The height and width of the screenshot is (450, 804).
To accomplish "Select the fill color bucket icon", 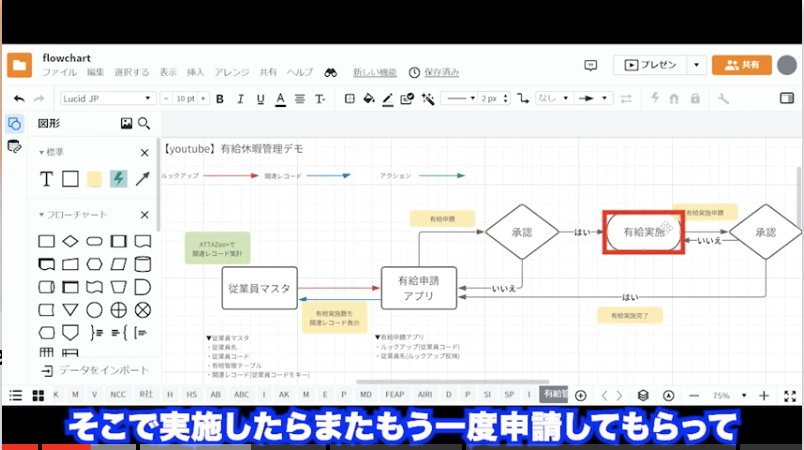I will [x=368, y=99].
